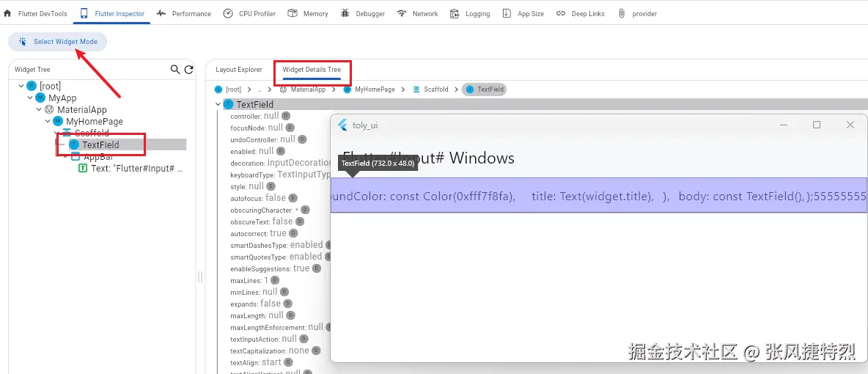Image resolution: width=868 pixels, height=374 pixels.
Task: Click default badge next to undoController
Action: coord(302,139)
